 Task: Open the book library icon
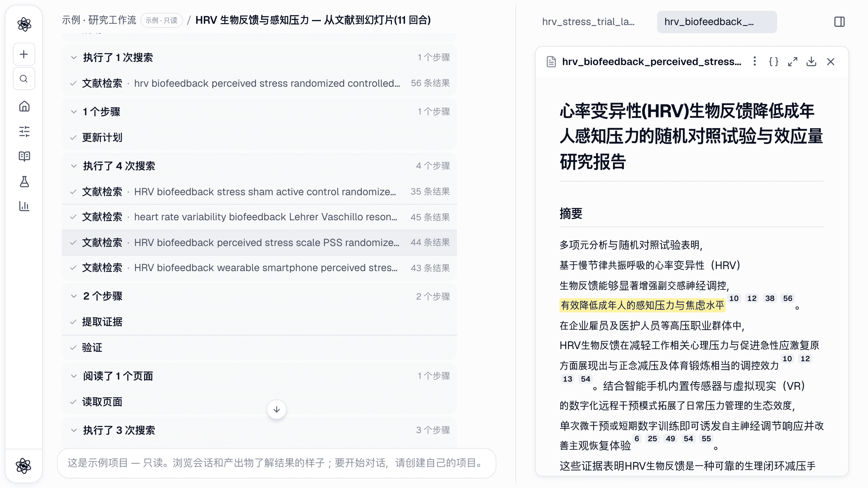click(x=24, y=156)
